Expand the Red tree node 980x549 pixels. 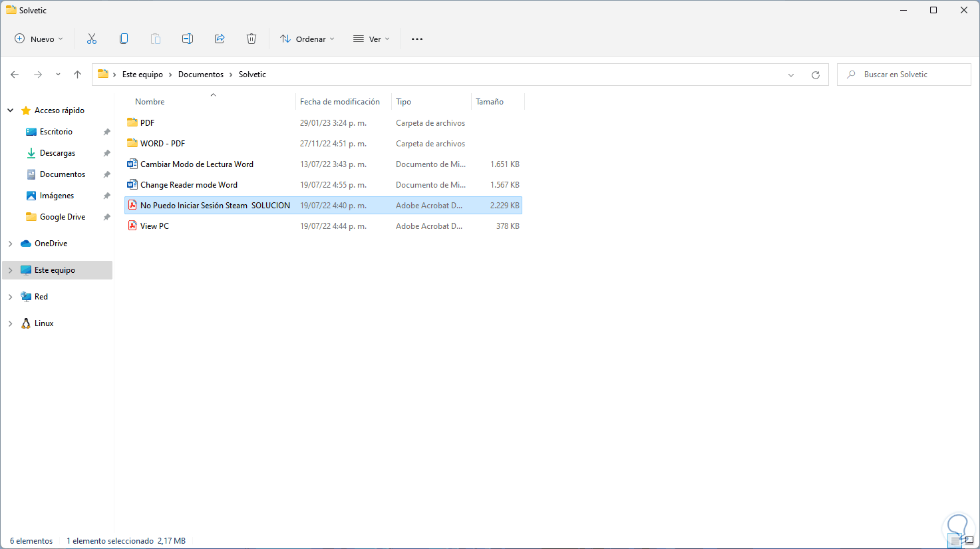[x=11, y=297]
